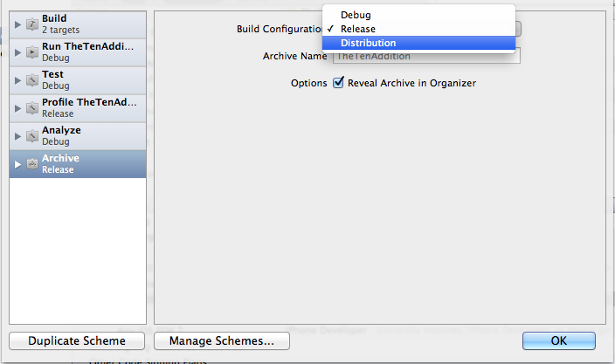Expand the Test disclosure triangle
The height and width of the screenshot is (364, 615).
[17, 80]
